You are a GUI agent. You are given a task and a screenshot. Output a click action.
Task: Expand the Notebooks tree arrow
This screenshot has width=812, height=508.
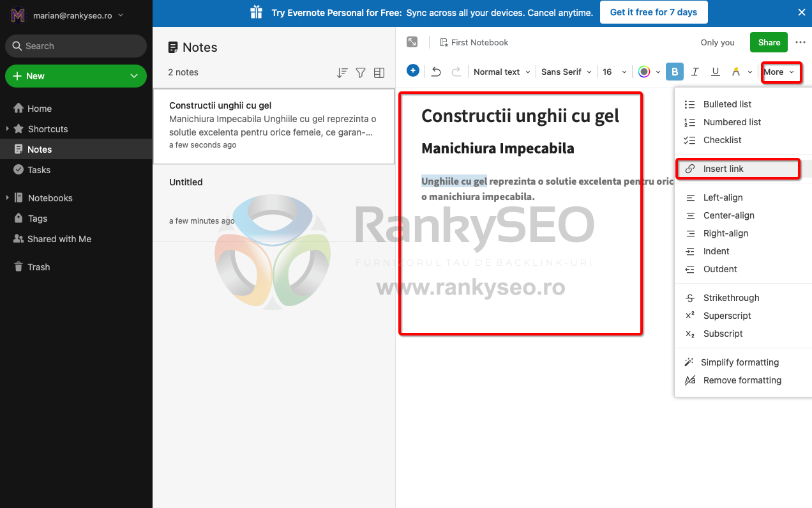pyautogui.click(x=7, y=197)
